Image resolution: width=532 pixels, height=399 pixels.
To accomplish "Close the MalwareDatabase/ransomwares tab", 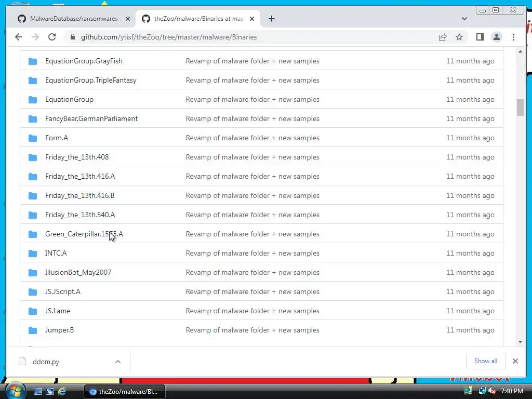I will coord(128,19).
